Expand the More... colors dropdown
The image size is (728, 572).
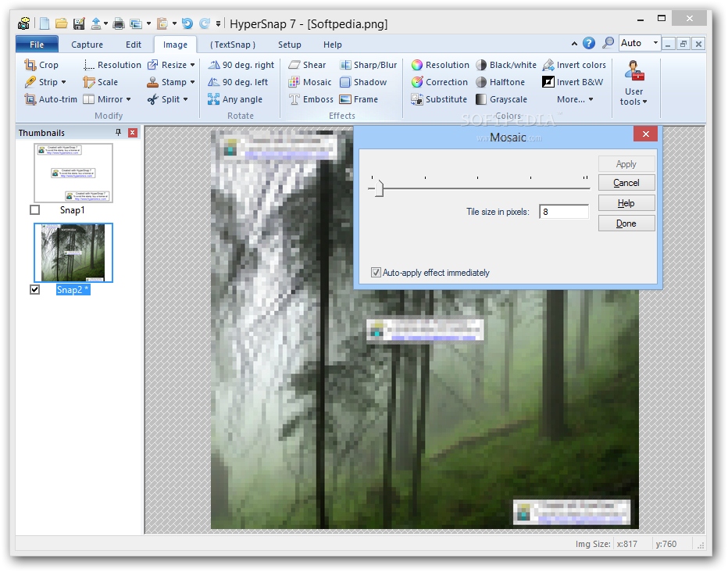pyautogui.click(x=575, y=99)
